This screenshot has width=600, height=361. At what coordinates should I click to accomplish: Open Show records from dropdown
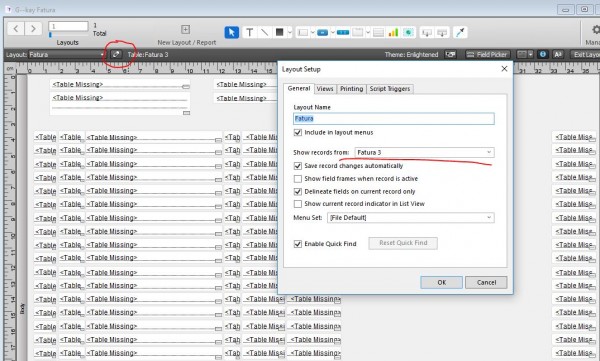424,152
